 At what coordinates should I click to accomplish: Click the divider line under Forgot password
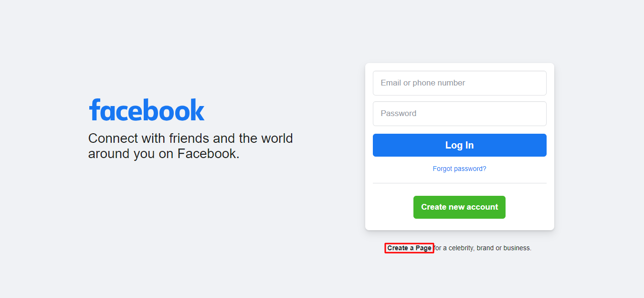(460, 183)
